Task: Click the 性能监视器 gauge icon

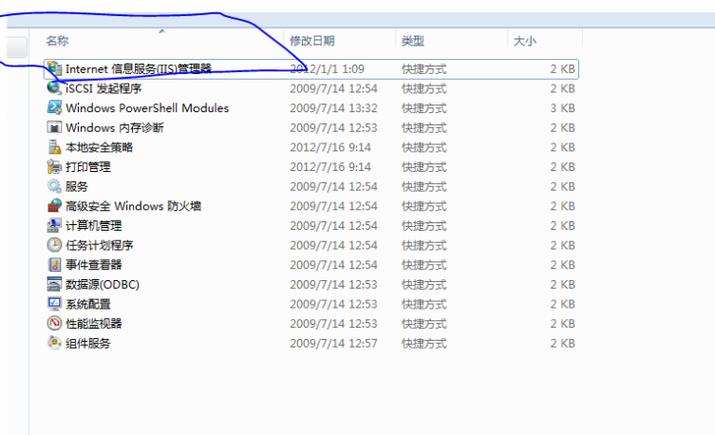Action: tap(54, 323)
